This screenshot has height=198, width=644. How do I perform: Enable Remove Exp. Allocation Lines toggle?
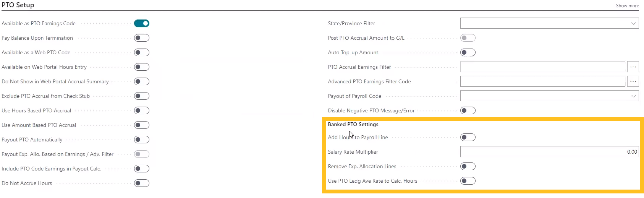(x=468, y=166)
